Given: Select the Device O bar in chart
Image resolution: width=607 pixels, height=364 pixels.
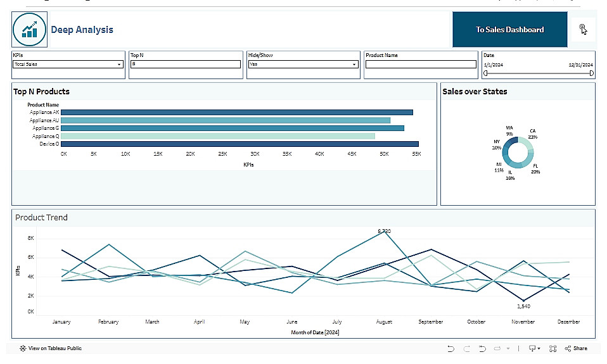Looking at the screenshot, I should 240,144.
